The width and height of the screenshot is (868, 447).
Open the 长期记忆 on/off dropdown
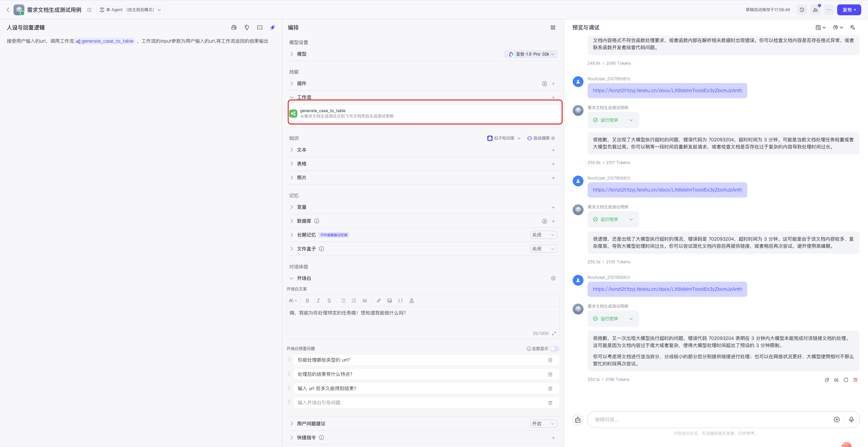543,235
